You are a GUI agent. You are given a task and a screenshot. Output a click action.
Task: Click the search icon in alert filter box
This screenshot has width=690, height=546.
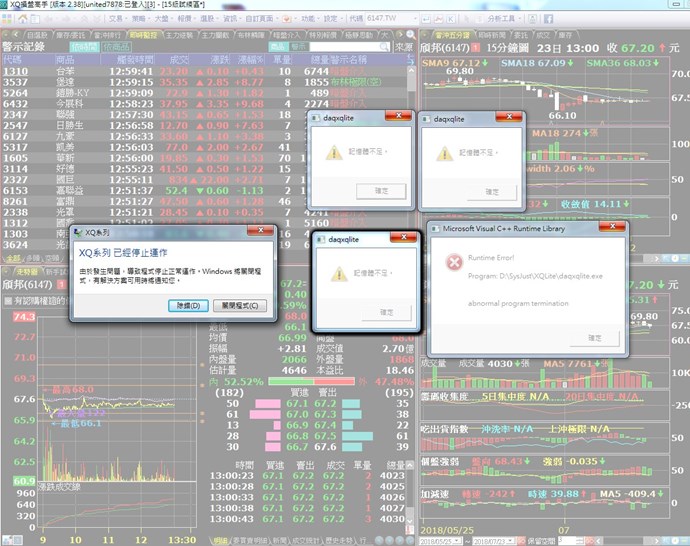[x=384, y=47]
